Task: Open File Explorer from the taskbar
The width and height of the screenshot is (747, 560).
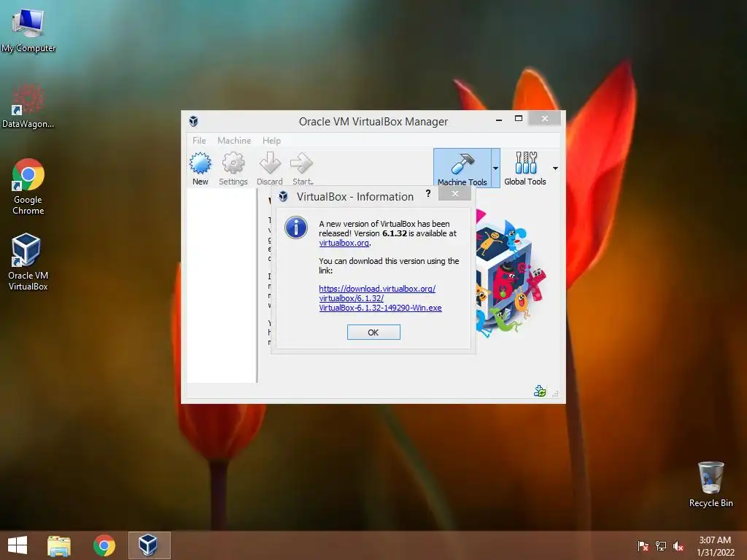Action: [59, 545]
